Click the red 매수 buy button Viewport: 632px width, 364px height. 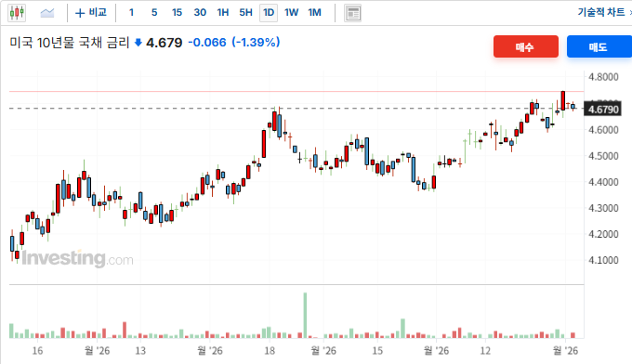pos(526,46)
